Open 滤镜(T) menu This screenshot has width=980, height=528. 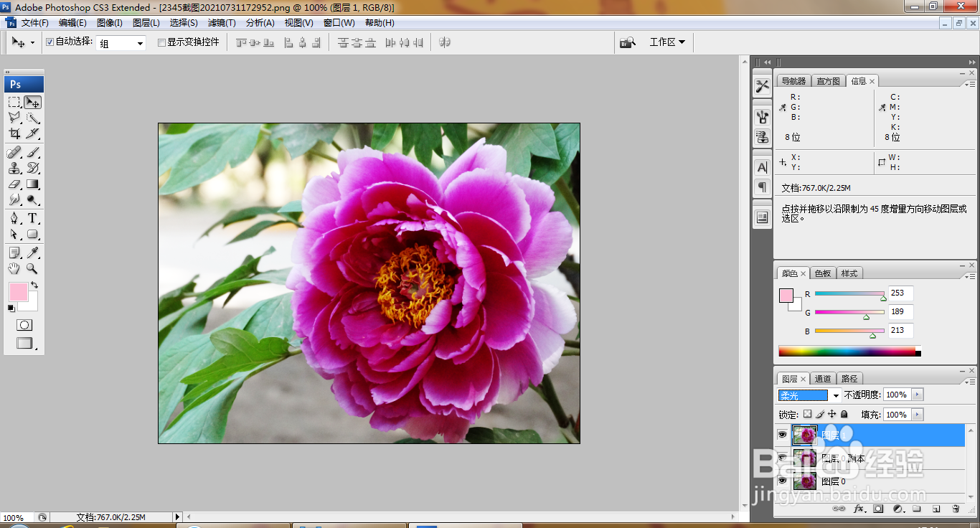coord(222,23)
